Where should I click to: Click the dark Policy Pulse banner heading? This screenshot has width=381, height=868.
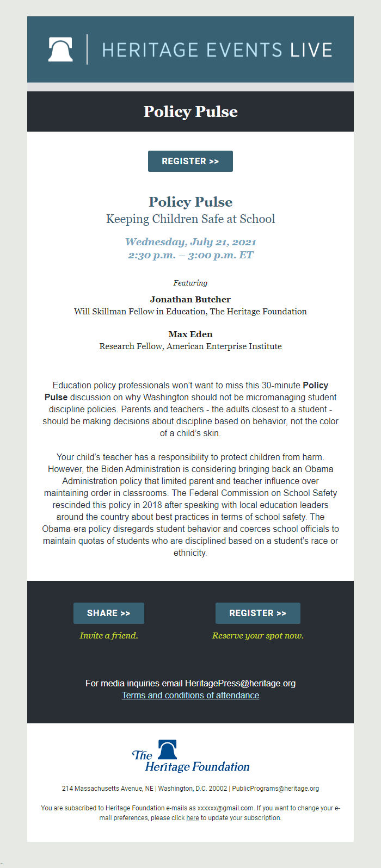(190, 111)
